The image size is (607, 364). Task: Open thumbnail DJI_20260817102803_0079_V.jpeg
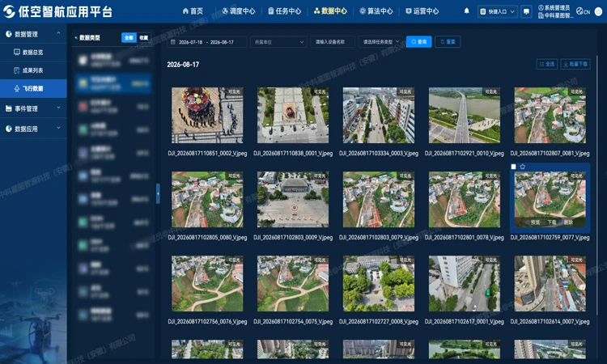[x=379, y=200]
